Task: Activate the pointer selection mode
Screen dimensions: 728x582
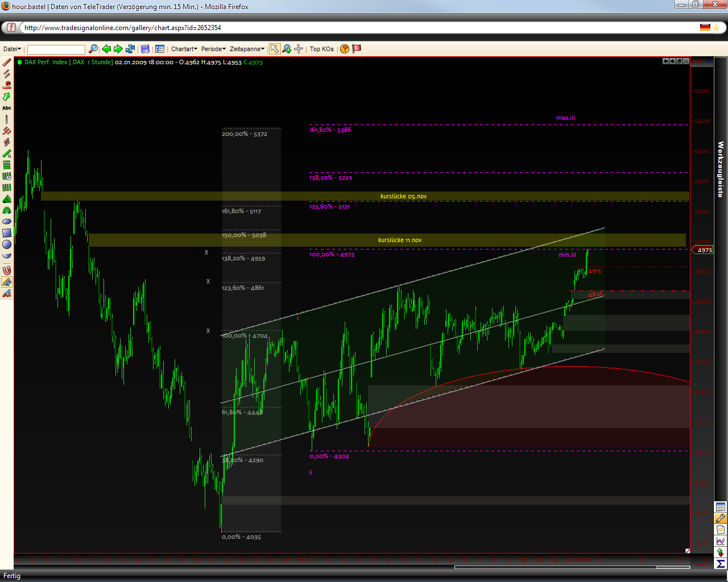Action: [x=275, y=49]
